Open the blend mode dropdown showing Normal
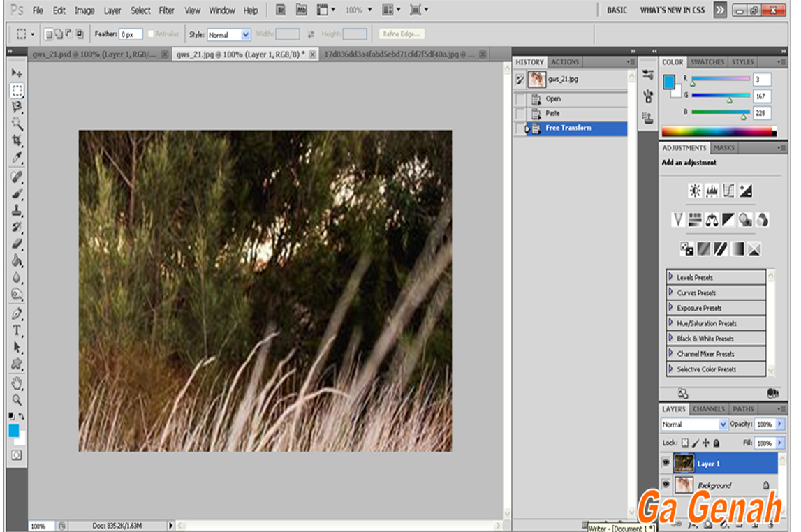Viewport: 801px width, 532px height. coord(693,424)
